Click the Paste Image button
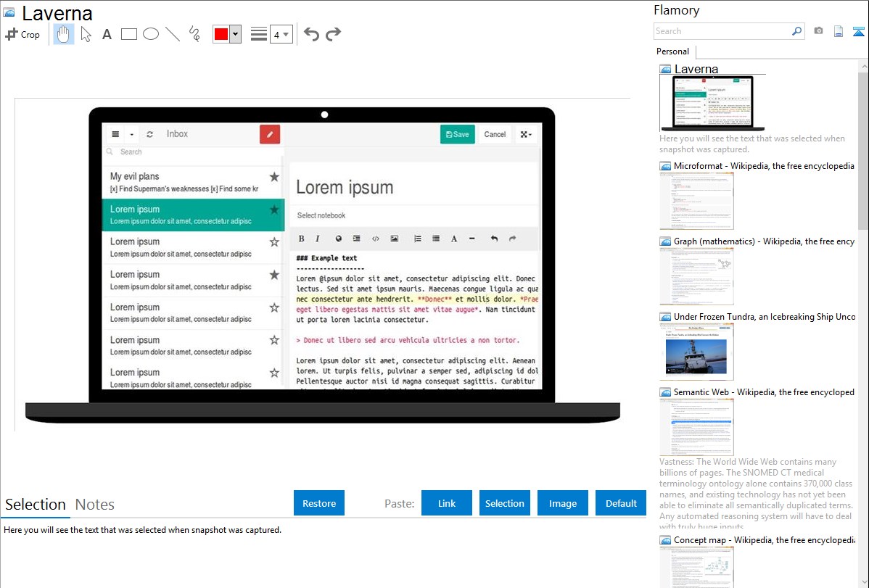This screenshot has width=869, height=588. [563, 503]
